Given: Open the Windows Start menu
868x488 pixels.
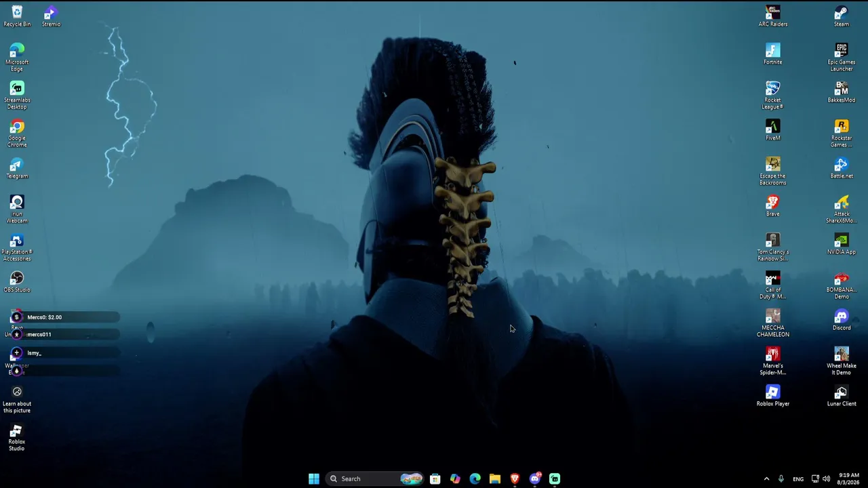Looking at the screenshot, I should (x=314, y=479).
